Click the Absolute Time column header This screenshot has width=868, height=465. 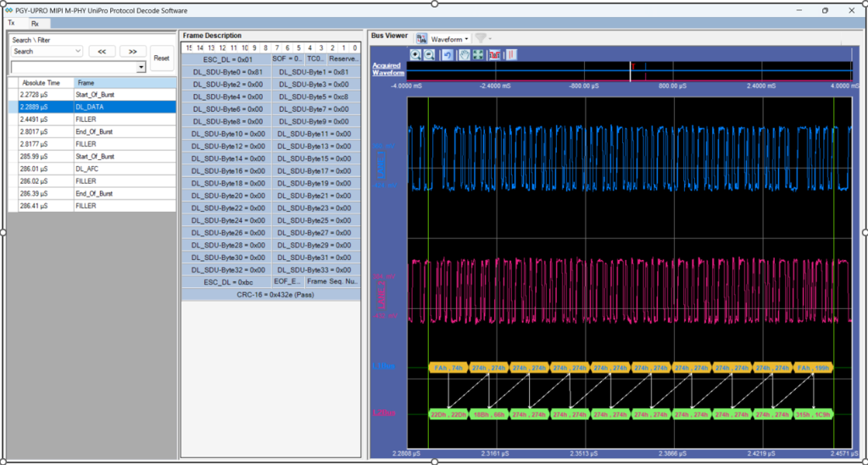click(x=46, y=83)
